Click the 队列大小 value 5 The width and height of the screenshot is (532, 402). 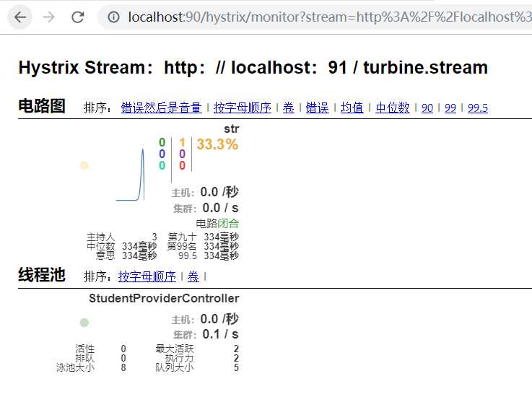click(x=236, y=367)
